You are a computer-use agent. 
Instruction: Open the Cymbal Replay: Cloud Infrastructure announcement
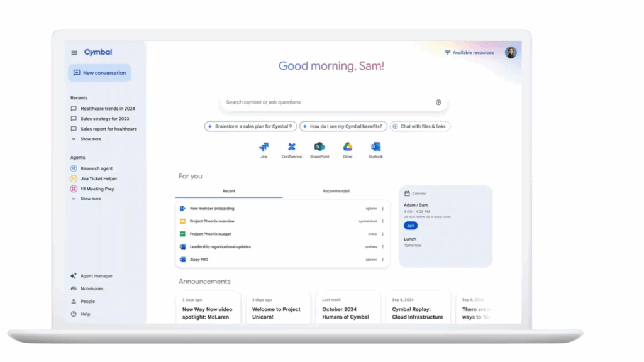pos(418,309)
